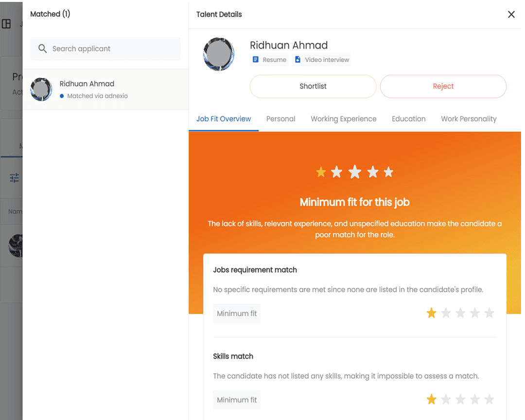Click the sidebar layout icon
Viewport: 525px width, 420px height.
pyautogui.click(x=6, y=24)
